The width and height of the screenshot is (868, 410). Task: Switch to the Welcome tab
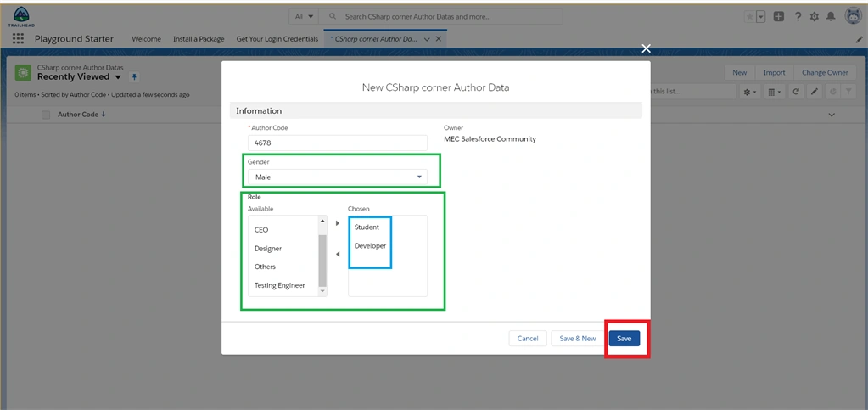[146, 39]
